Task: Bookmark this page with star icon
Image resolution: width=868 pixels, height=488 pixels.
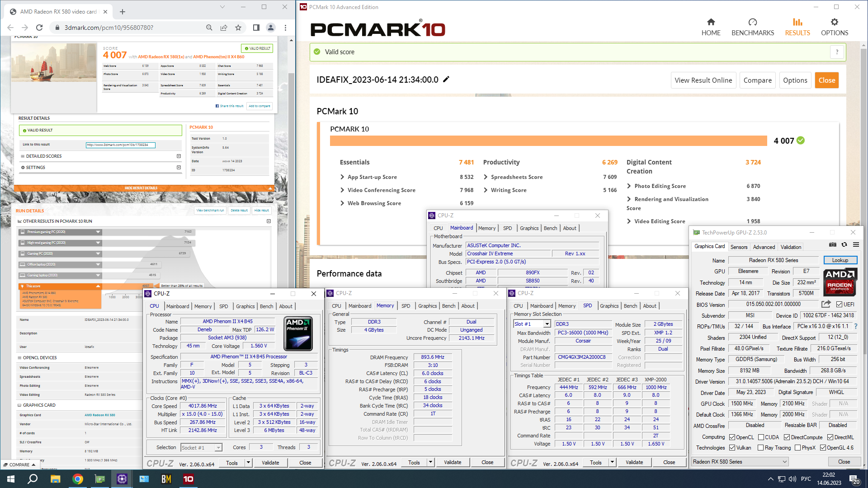Action: pyautogui.click(x=238, y=28)
